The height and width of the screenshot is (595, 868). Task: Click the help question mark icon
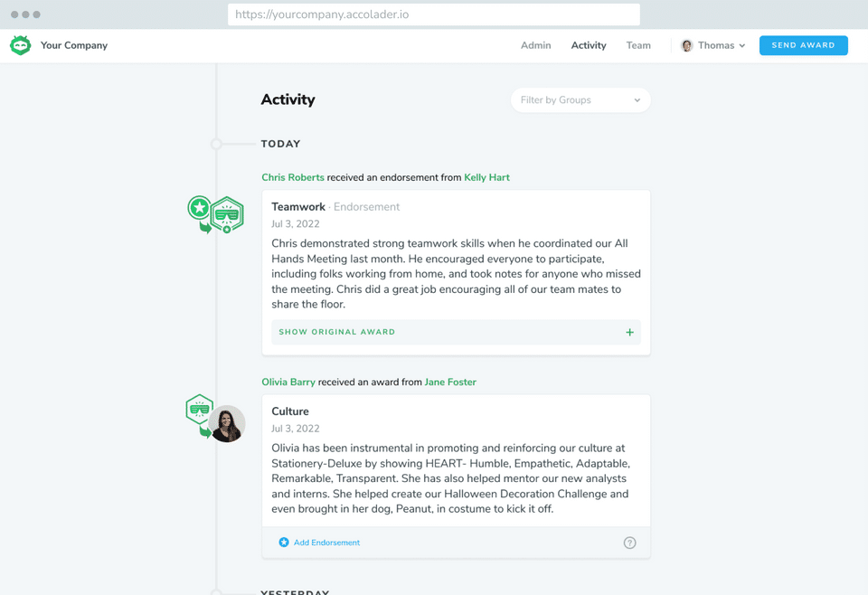pyautogui.click(x=629, y=543)
